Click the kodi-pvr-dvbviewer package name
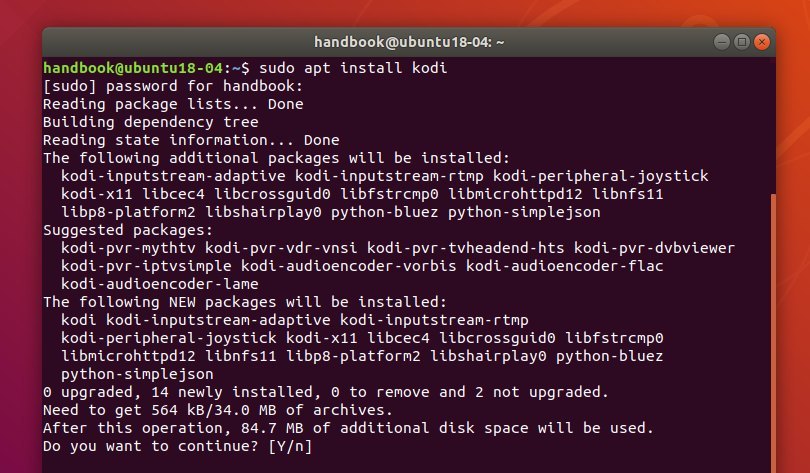 coord(654,248)
